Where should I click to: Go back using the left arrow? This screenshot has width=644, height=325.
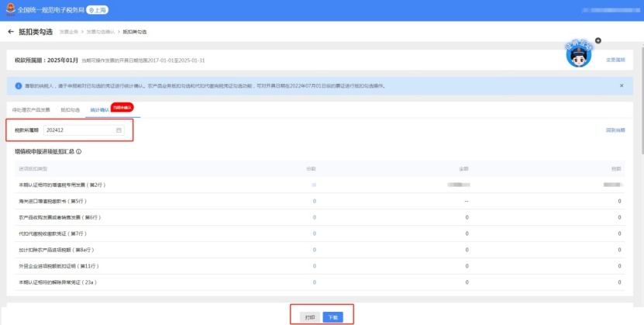tap(10, 32)
